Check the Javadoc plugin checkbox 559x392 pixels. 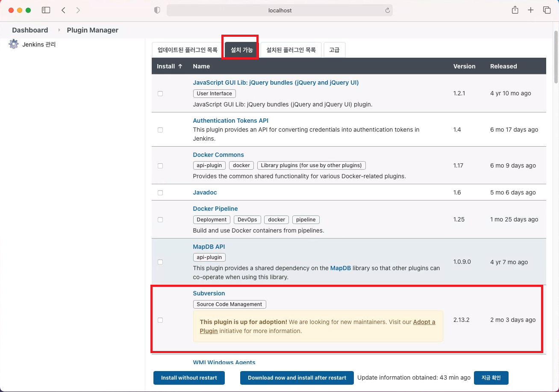coord(160,192)
